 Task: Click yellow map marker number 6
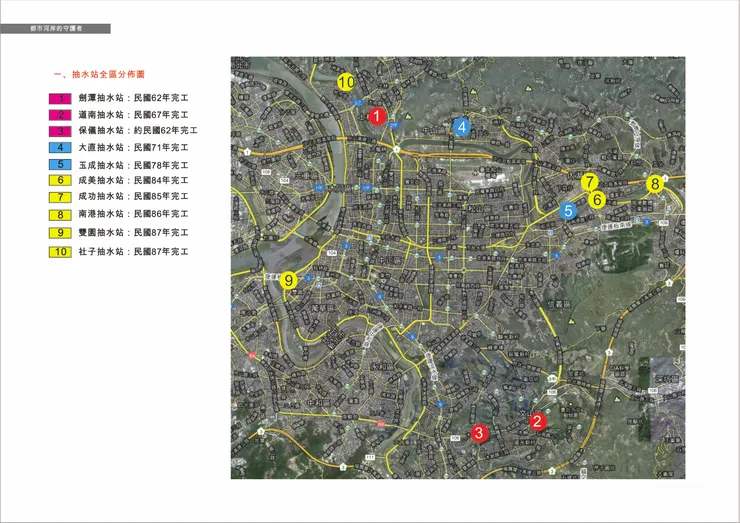pyautogui.click(x=597, y=200)
